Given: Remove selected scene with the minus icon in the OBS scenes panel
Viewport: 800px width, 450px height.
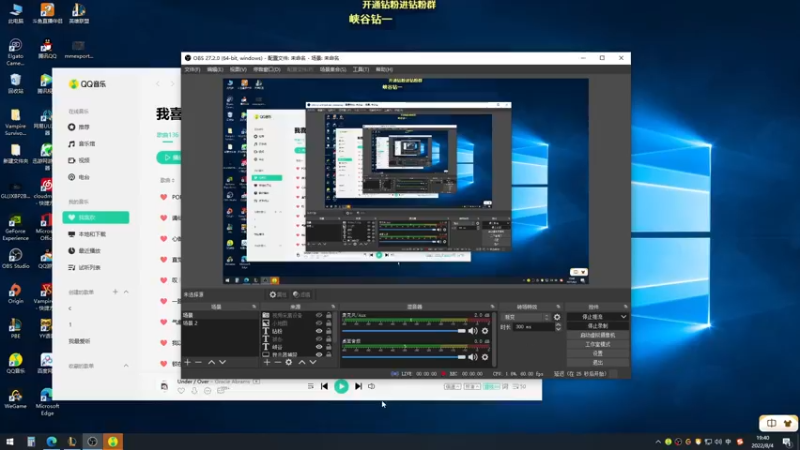Looking at the screenshot, I should 198,362.
